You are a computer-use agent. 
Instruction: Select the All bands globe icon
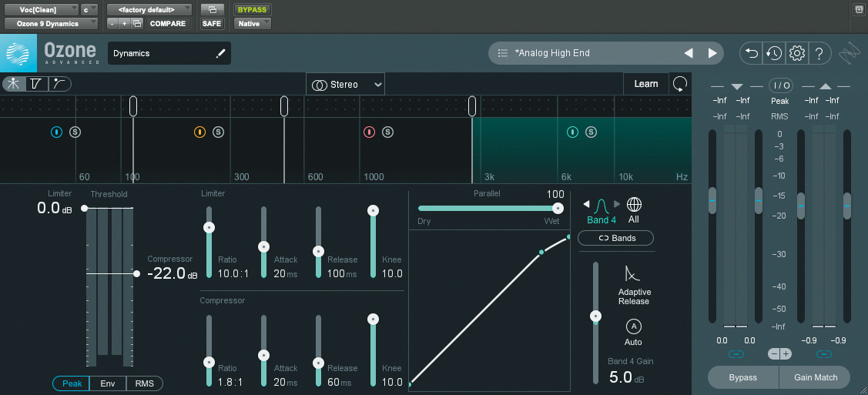(x=634, y=205)
